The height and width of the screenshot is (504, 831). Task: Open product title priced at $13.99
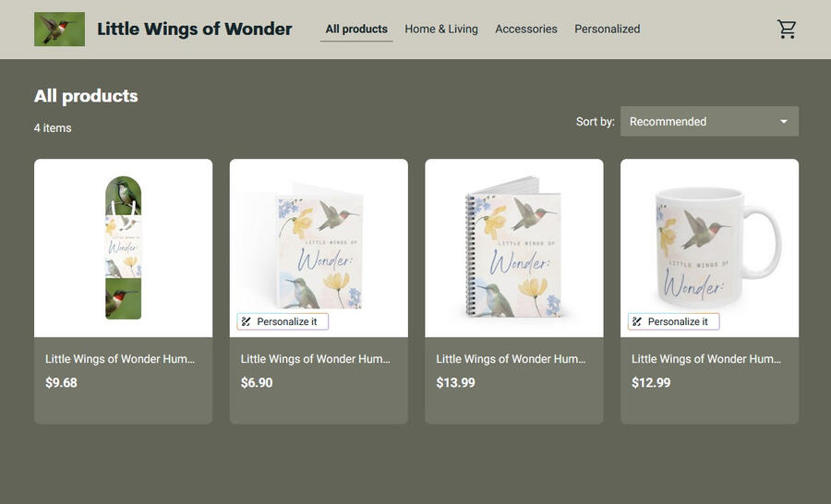(511, 359)
